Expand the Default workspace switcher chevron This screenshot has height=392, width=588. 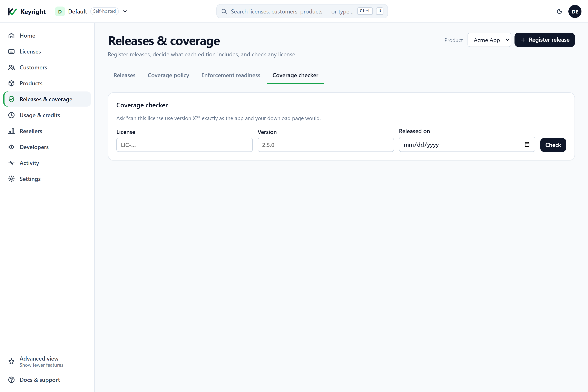(125, 11)
